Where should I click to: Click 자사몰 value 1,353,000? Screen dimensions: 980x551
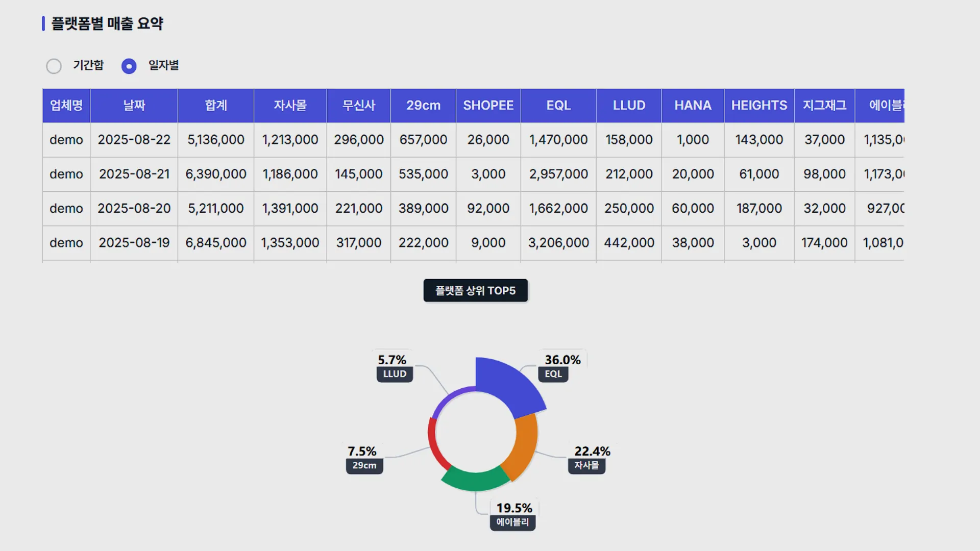point(290,243)
